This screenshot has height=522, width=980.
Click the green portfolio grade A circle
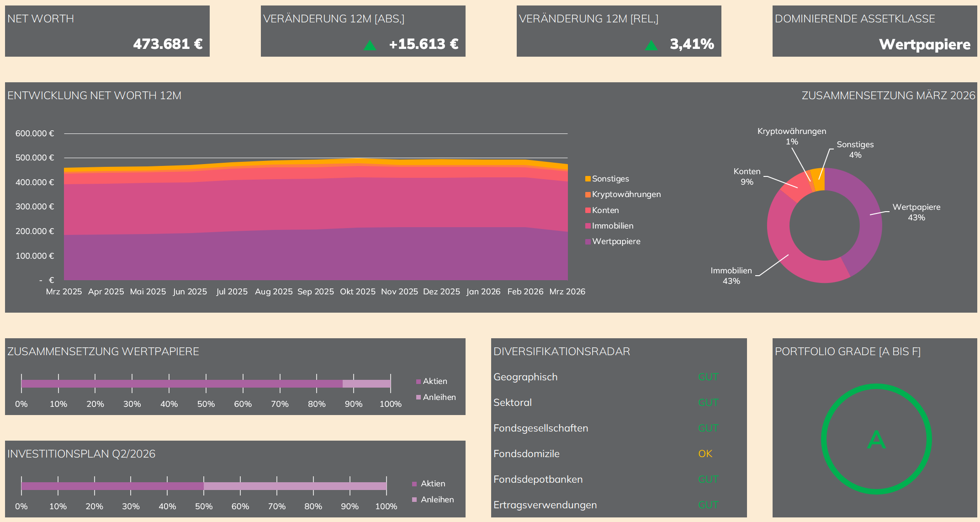pos(876,439)
